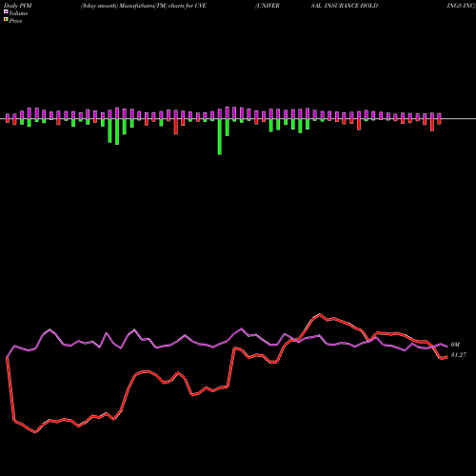Screen dimensions: 476x476
Task: Click the peak of the red price line
Action: click(x=320, y=314)
